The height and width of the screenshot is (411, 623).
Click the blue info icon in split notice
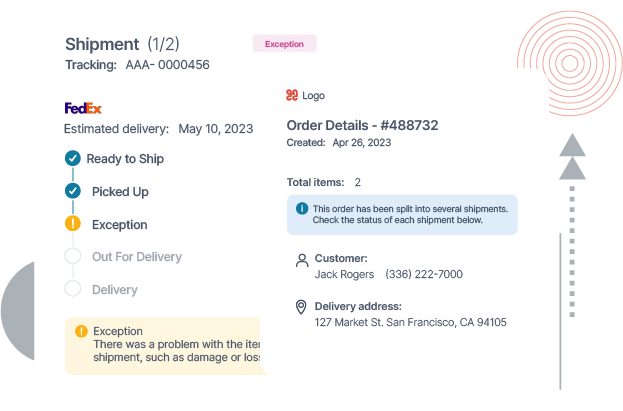[x=302, y=208]
